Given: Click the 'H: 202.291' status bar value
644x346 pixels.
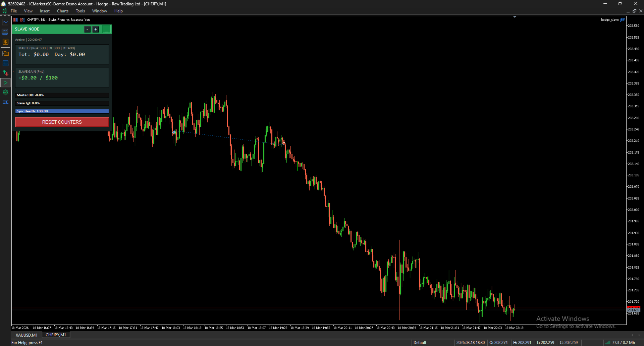Looking at the screenshot, I should tap(522, 343).
